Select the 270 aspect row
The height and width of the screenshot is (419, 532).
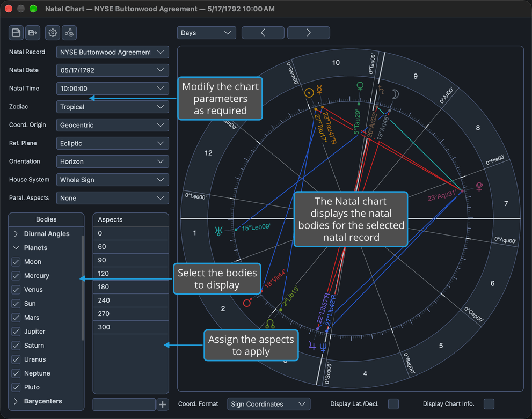tap(130, 313)
